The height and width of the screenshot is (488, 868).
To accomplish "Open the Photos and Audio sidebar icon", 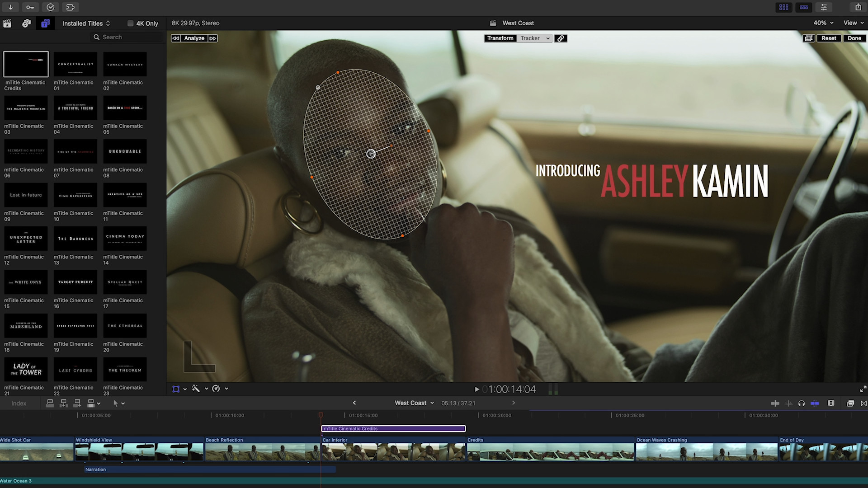I will [26, 23].
